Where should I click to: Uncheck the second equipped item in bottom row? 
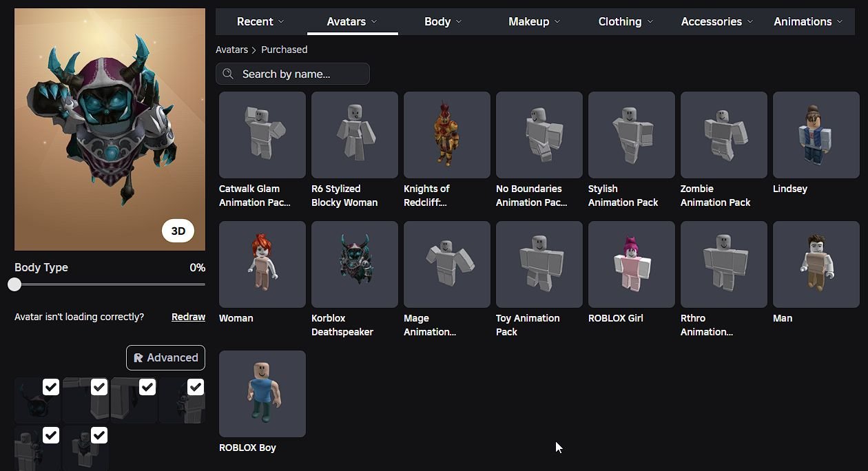point(99,435)
